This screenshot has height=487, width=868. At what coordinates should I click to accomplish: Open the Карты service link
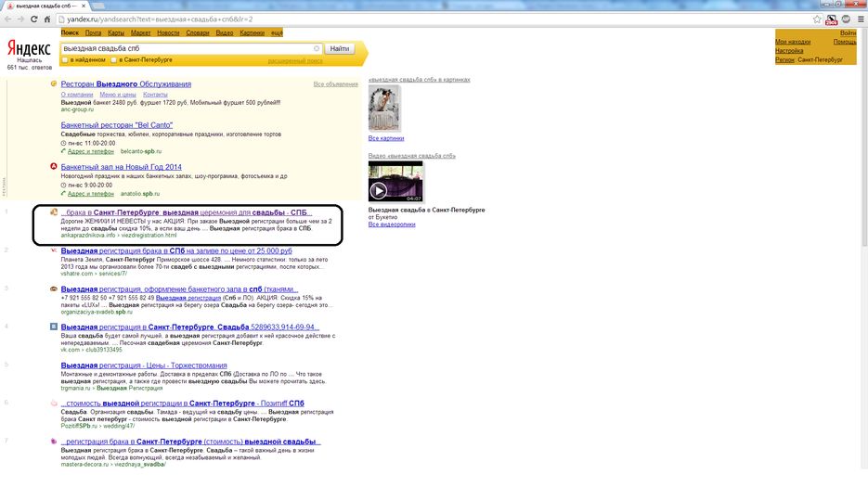[x=116, y=32]
